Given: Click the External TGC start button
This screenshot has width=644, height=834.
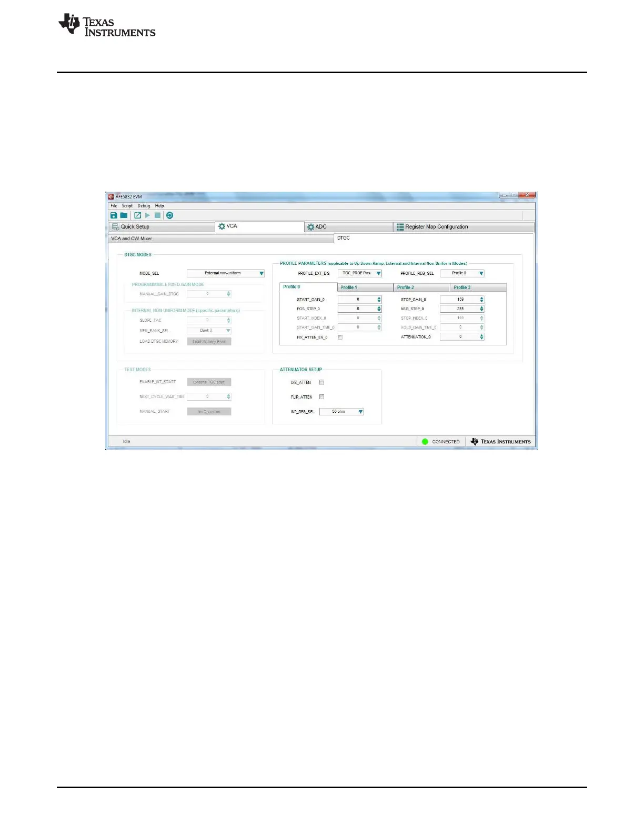Looking at the screenshot, I should 209,382.
